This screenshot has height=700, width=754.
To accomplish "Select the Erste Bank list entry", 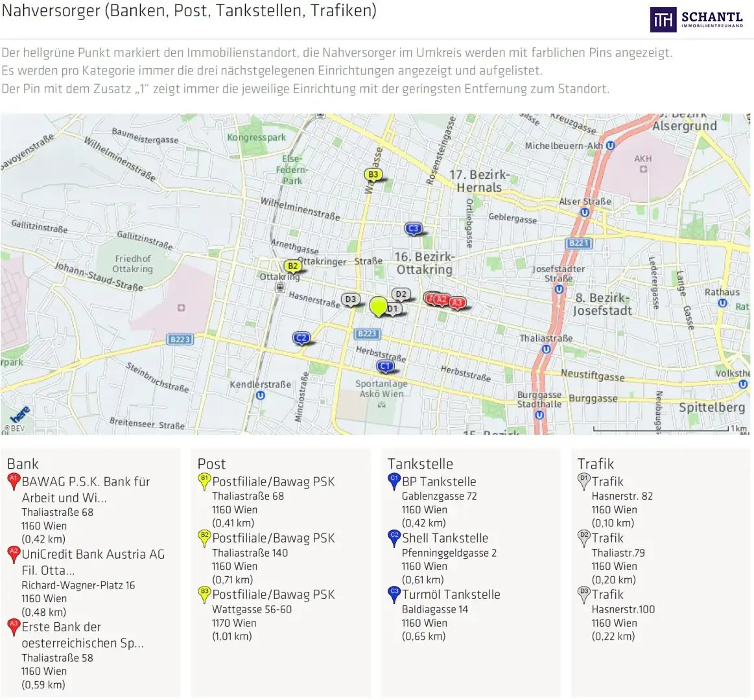I will tap(76, 655).
